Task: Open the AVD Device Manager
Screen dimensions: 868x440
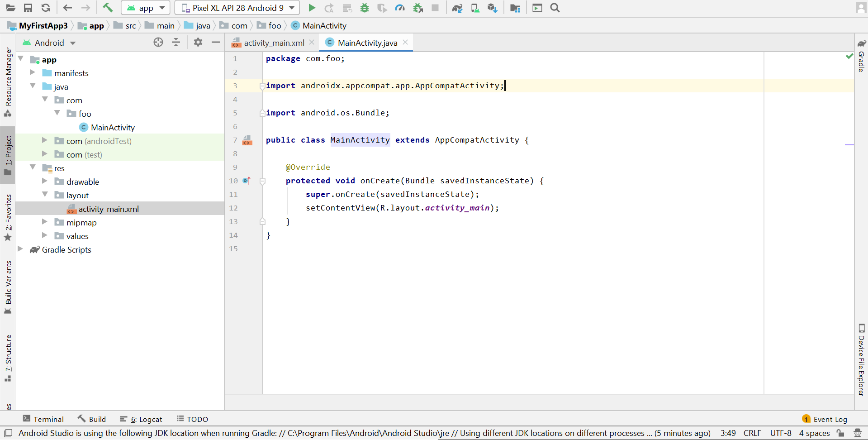Action: tap(475, 8)
